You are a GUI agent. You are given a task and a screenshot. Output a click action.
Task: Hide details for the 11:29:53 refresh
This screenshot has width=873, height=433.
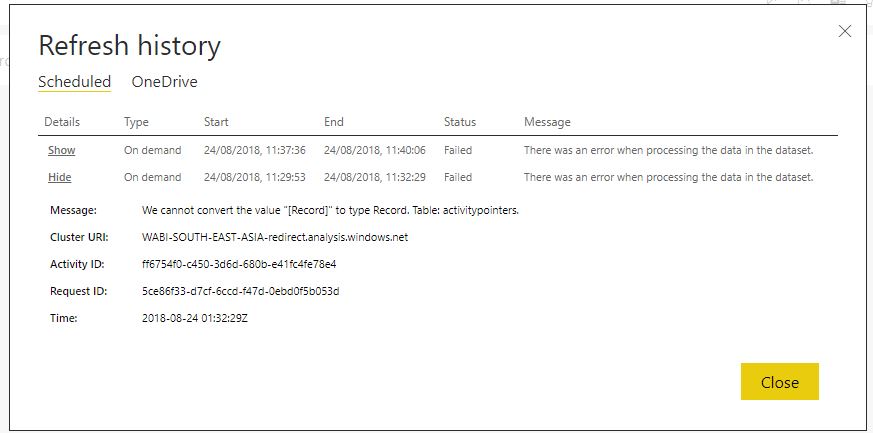pyautogui.click(x=60, y=177)
